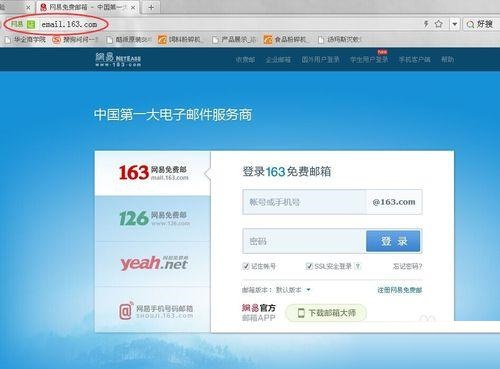Image resolution: width=500 pixels, height=369 pixels.
Task: Click the blue 登录 button
Action: (x=393, y=241)
